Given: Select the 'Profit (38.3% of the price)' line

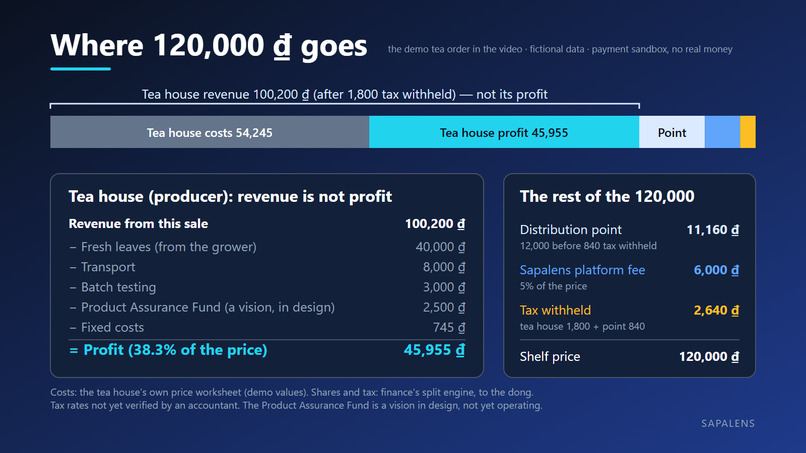Looking at the screenshot, I should point(168,350).
